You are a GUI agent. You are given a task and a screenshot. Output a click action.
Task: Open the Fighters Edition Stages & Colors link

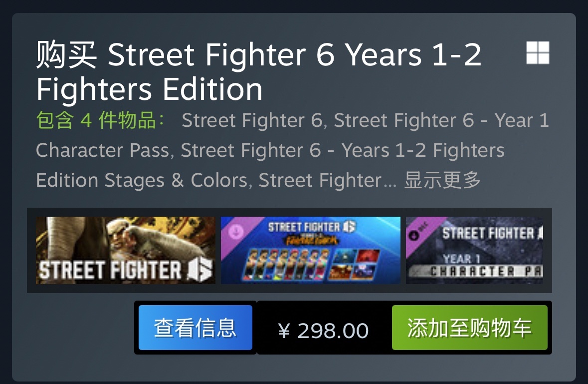click(x=142, y=180)
